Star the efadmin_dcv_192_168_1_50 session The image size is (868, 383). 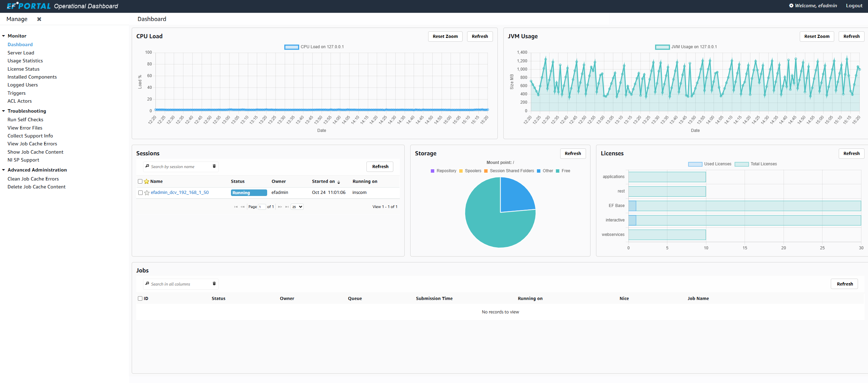(x=147, y=193)
